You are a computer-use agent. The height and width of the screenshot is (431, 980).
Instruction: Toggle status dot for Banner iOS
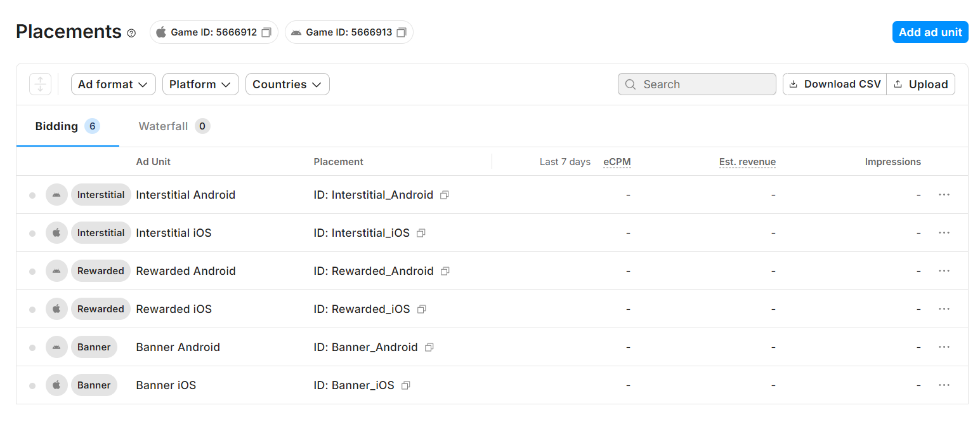(32, 386)
